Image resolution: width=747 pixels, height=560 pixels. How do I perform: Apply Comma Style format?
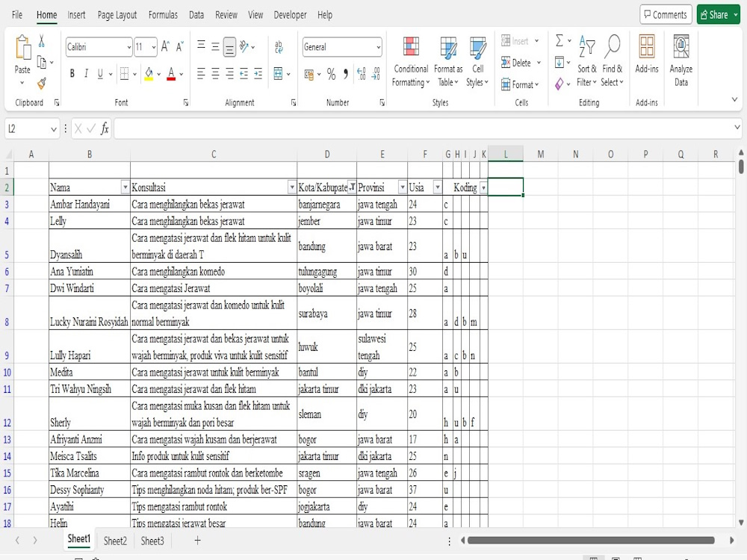coord(345,74)
